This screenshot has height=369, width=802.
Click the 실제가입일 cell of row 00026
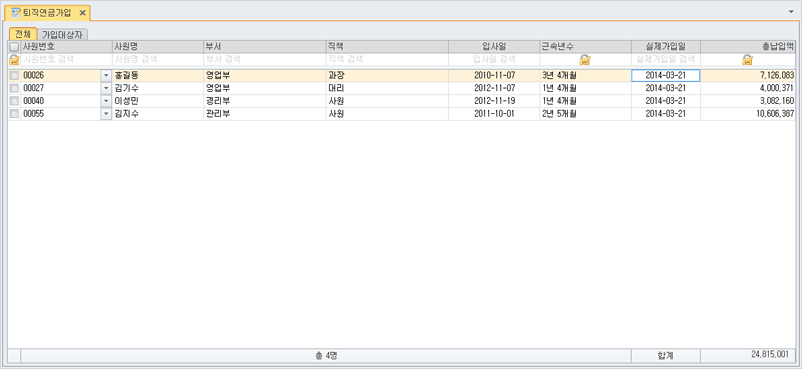pos(666,75)
